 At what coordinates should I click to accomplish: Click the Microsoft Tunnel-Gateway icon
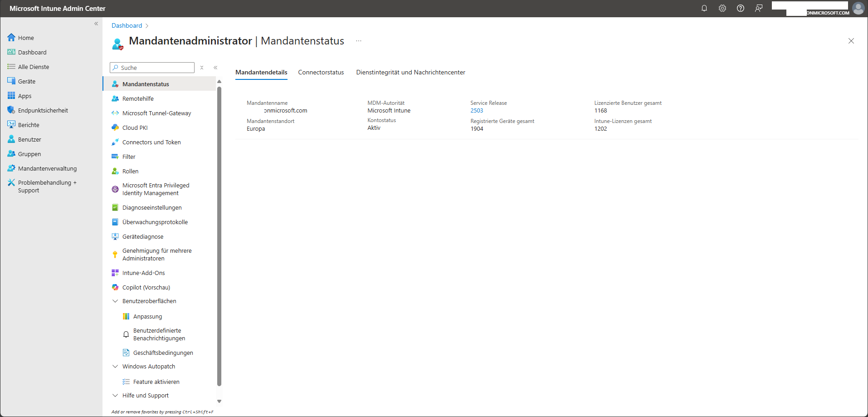(x=115, y=113)
